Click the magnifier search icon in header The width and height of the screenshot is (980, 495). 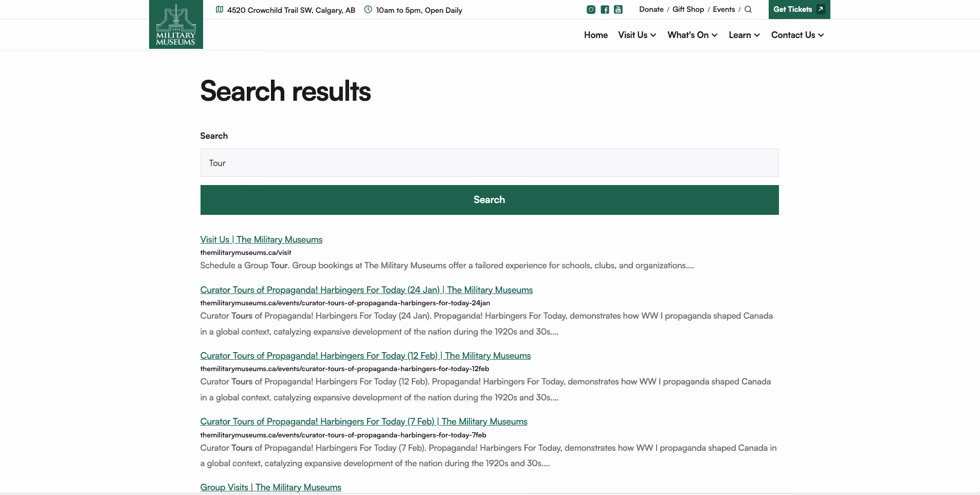[x=748, y=9]
